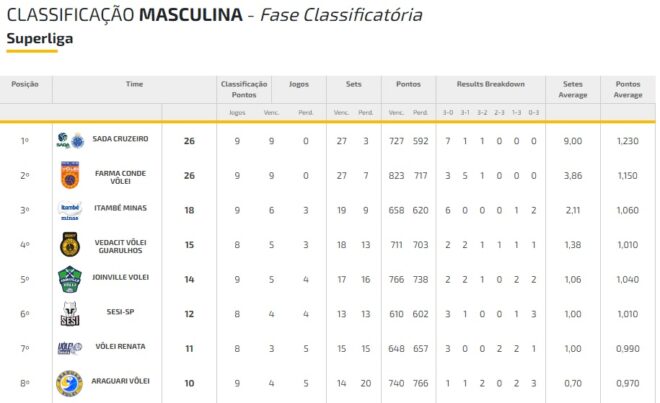The width and height of the screenshot is (660, 403).
Task: Click the Pontos Average column header
Action: [x=628, y=89]
